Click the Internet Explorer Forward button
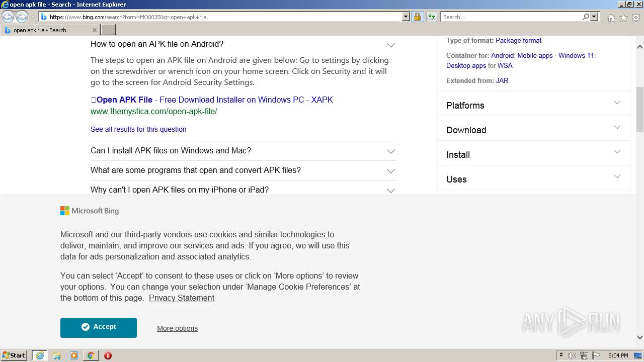This screenshot has height=362, width=644. click(x=22, y=17)
